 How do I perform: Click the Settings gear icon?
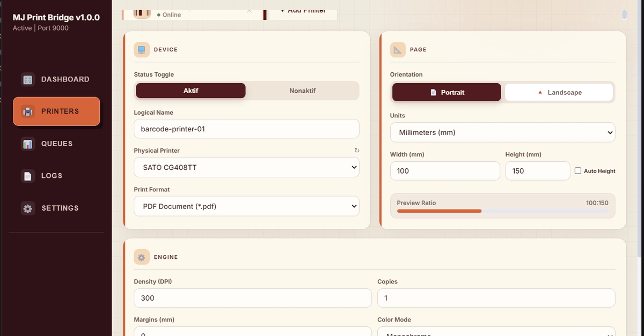pos(28,208)
